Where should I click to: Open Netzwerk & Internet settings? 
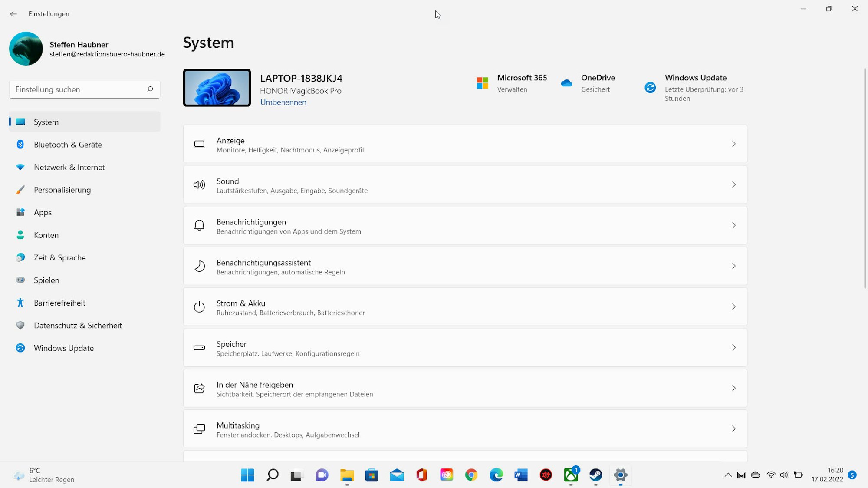69,167
